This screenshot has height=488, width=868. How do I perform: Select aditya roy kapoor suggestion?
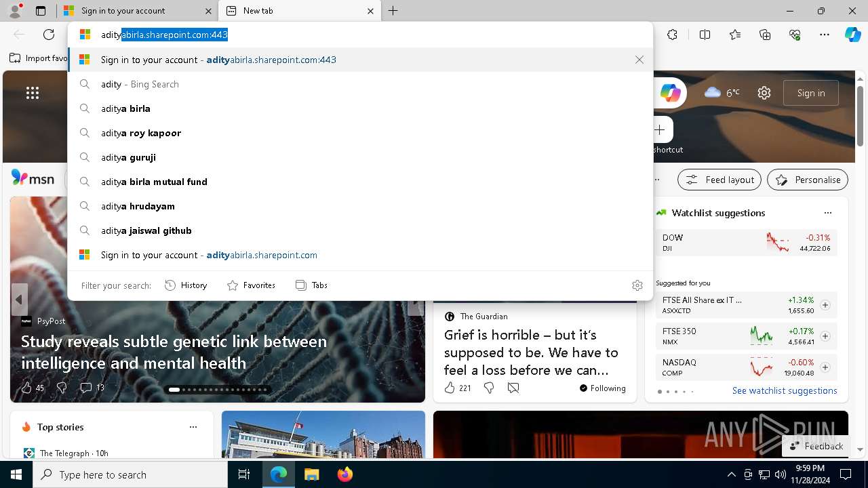(360, 133)
